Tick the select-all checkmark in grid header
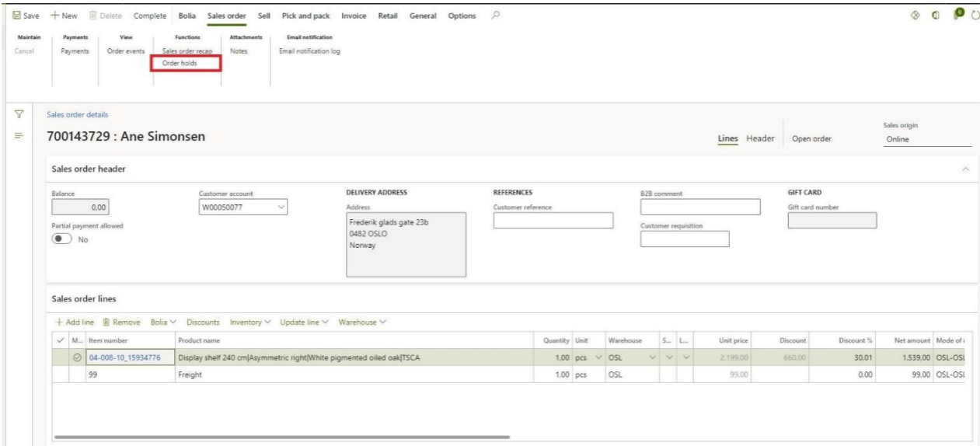The width and height of the screenshot is (980, 446). point(61,340)
